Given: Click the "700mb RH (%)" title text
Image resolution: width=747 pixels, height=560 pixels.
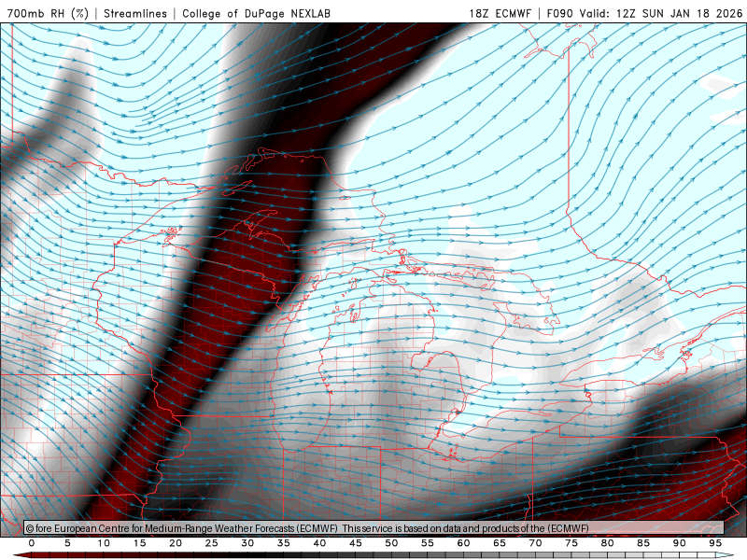Looking at the screenshot, I should click(x=48, y=13).
